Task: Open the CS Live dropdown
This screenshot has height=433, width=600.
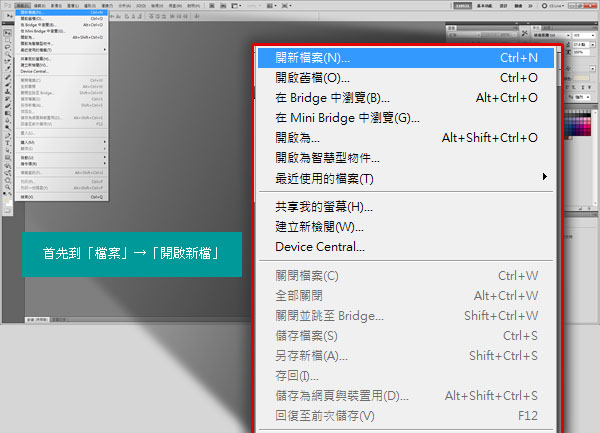Action: pos(553,6)
